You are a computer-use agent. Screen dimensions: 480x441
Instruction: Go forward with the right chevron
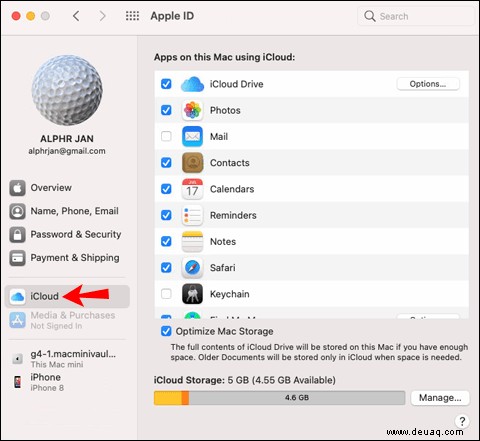pos(103,16)
